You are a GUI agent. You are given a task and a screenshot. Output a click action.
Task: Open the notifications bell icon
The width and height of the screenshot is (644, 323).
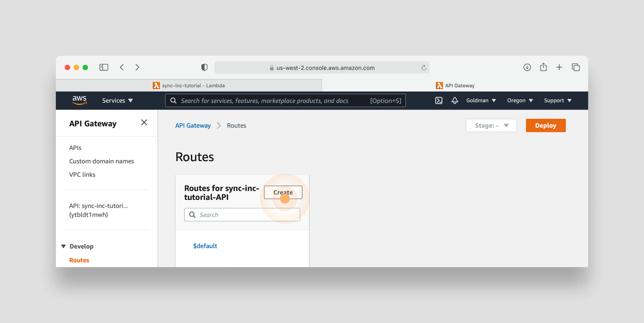455,101
